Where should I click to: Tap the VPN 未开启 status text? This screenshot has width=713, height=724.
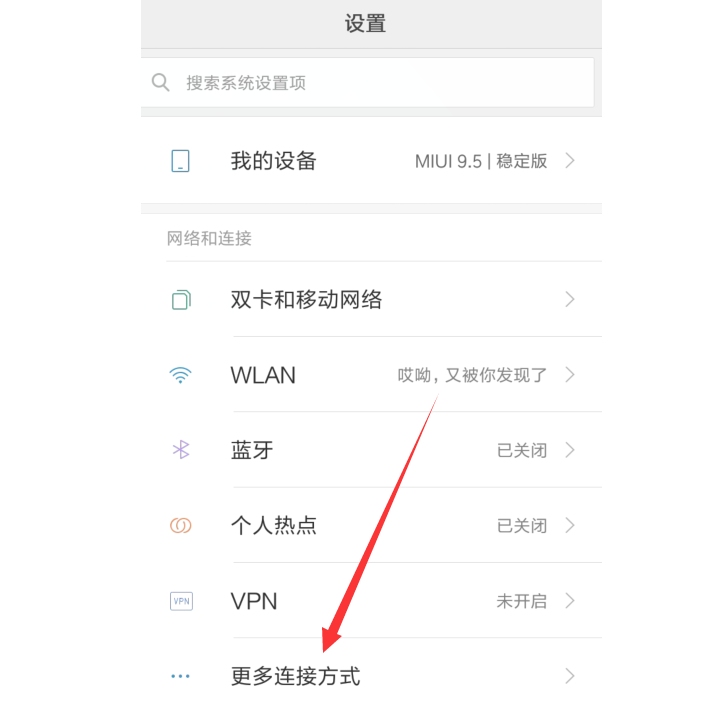[522, 601]
